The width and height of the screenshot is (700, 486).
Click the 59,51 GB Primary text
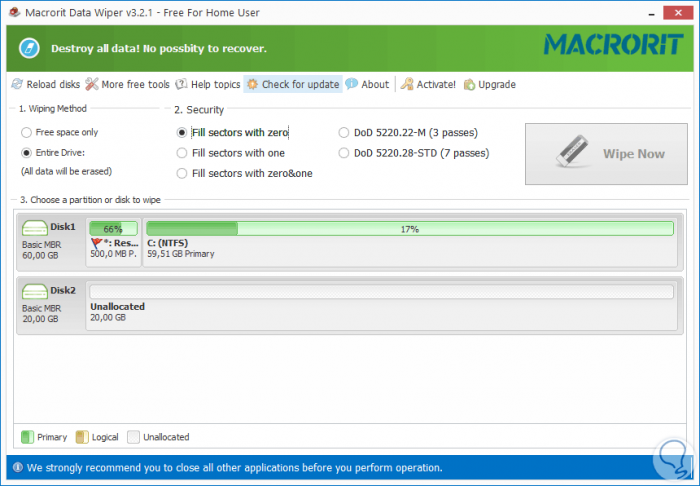181,254
